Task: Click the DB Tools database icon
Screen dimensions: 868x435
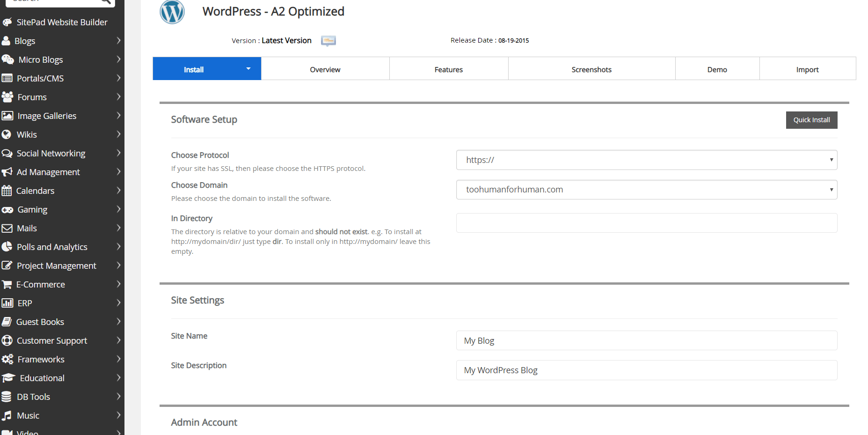Action: tap(7, 397)
